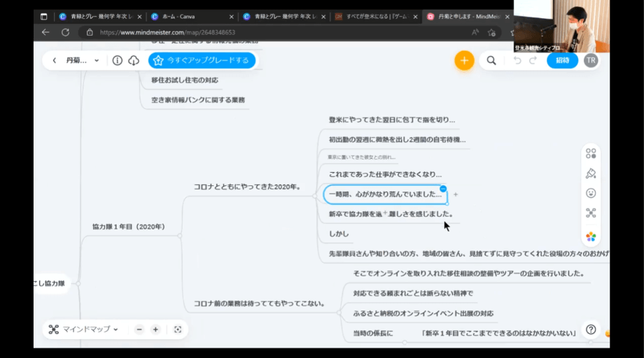The height and width of the screenshot is (358, 644).
Task: Select the node 対応できる頼まれごとは断らない精神で
Action: pos(413,294)
